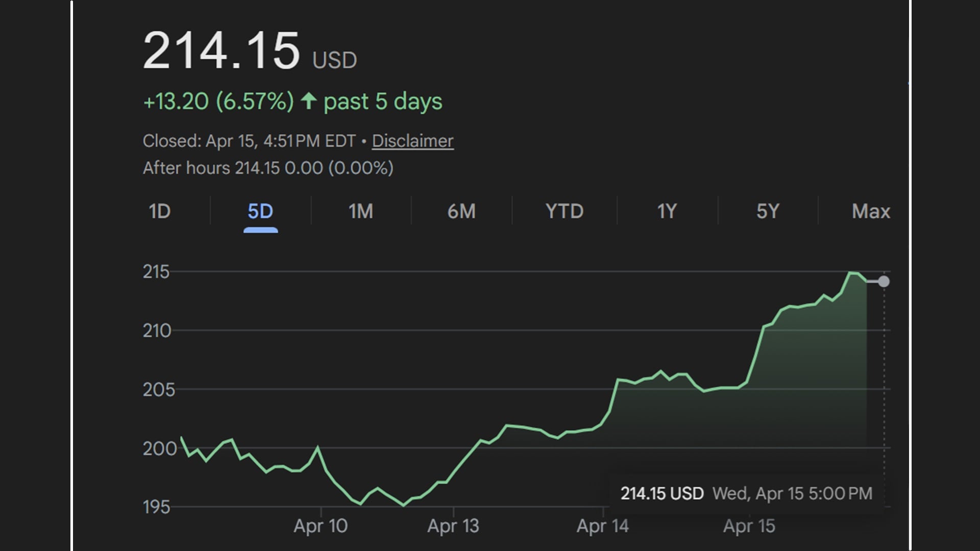Click the price tooltip showing Wed Apr 15

(x=745, y=493)
